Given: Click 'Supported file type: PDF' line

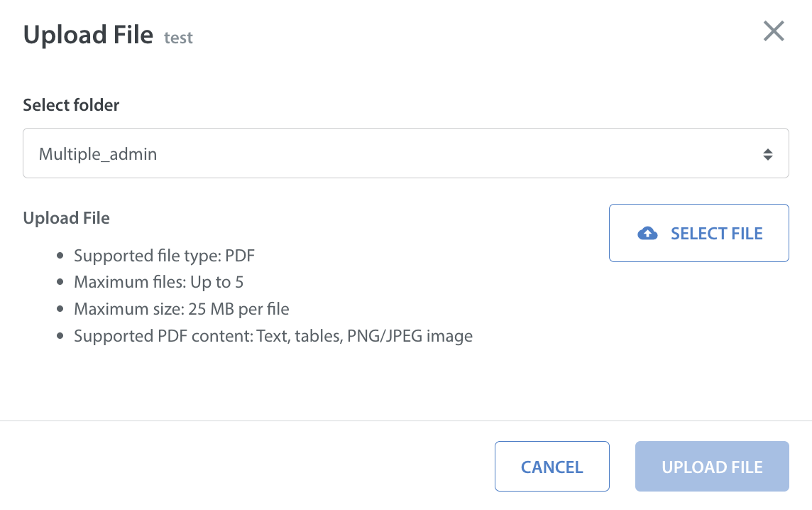Looking at the screenshot, I should [164, 255].
